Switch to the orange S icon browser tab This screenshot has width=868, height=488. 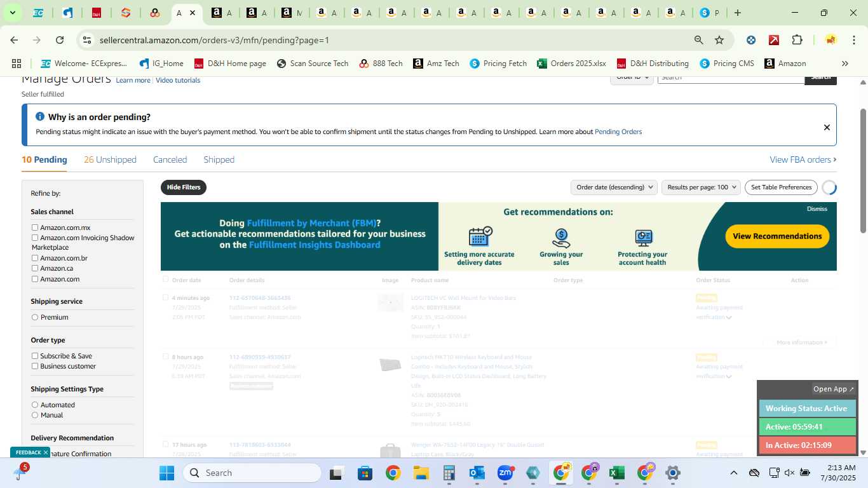(x=126, y=13)
